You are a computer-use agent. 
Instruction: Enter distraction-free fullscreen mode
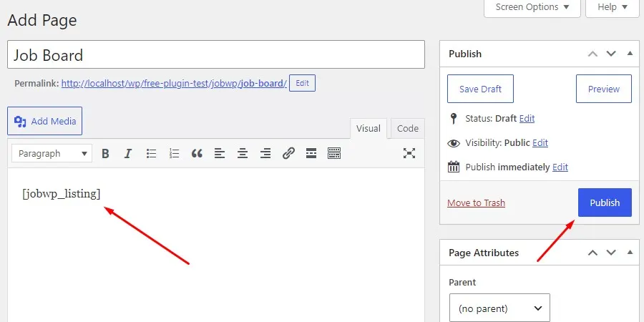click(x=409, y=153)
